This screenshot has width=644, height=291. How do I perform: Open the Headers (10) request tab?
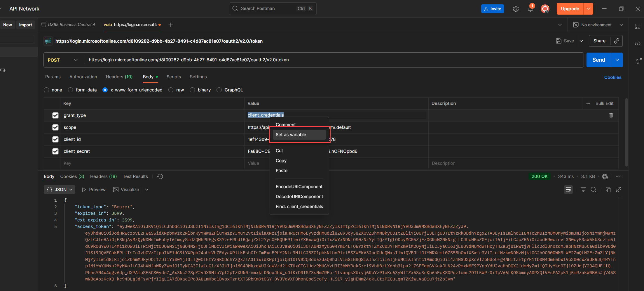point(119,77)
